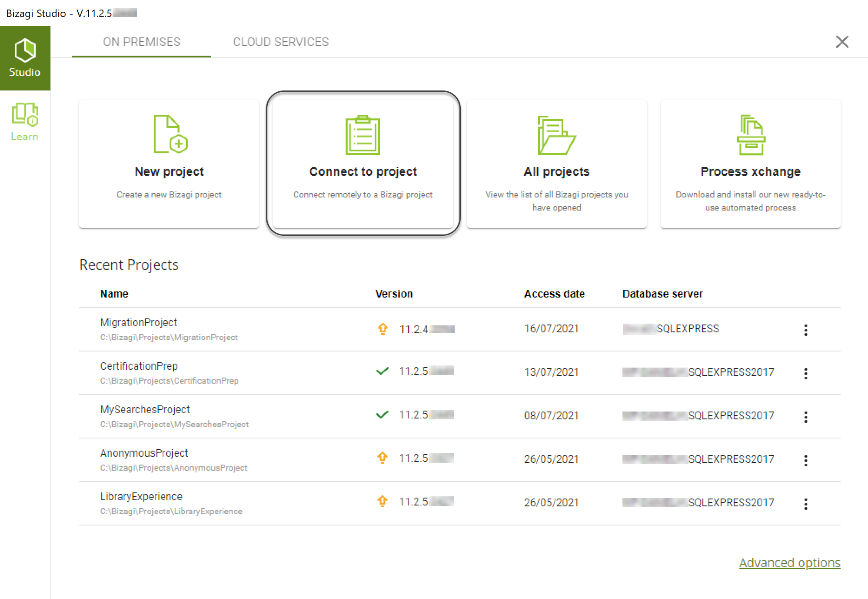Click the All projects folder icon

click(557, 135)
